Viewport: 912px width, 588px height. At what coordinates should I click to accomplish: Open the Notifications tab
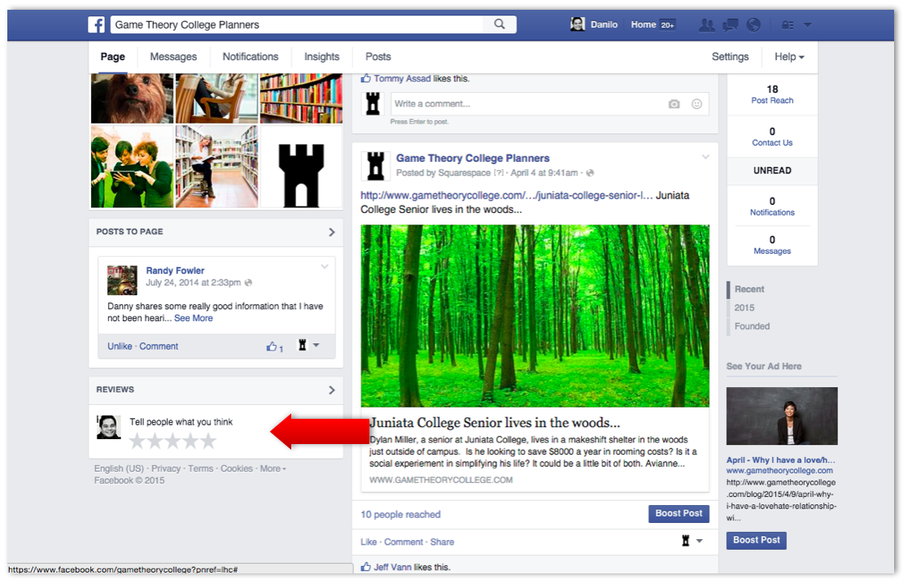pos(250,57)
